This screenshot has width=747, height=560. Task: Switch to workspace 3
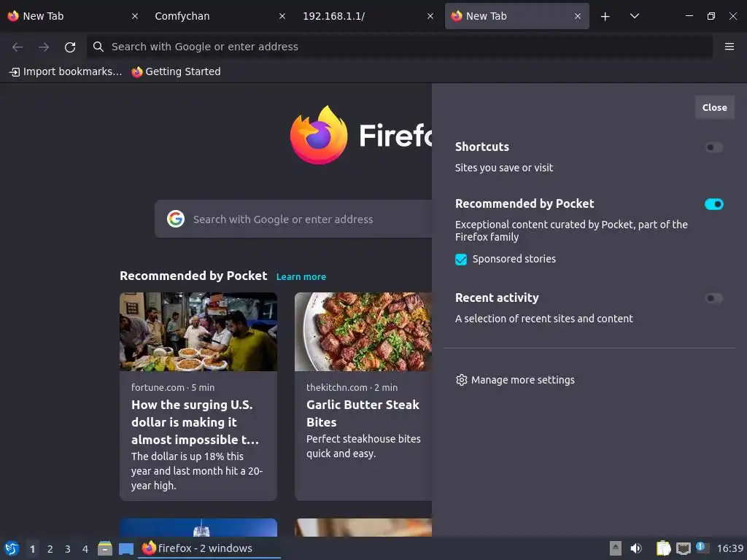click(68, 549)
